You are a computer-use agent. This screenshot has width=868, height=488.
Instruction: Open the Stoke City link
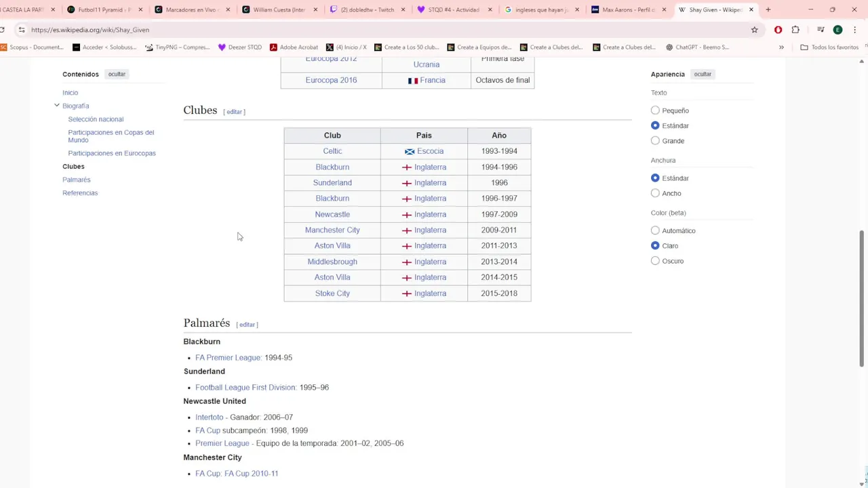pyautogui.click(x=332, y=293)
